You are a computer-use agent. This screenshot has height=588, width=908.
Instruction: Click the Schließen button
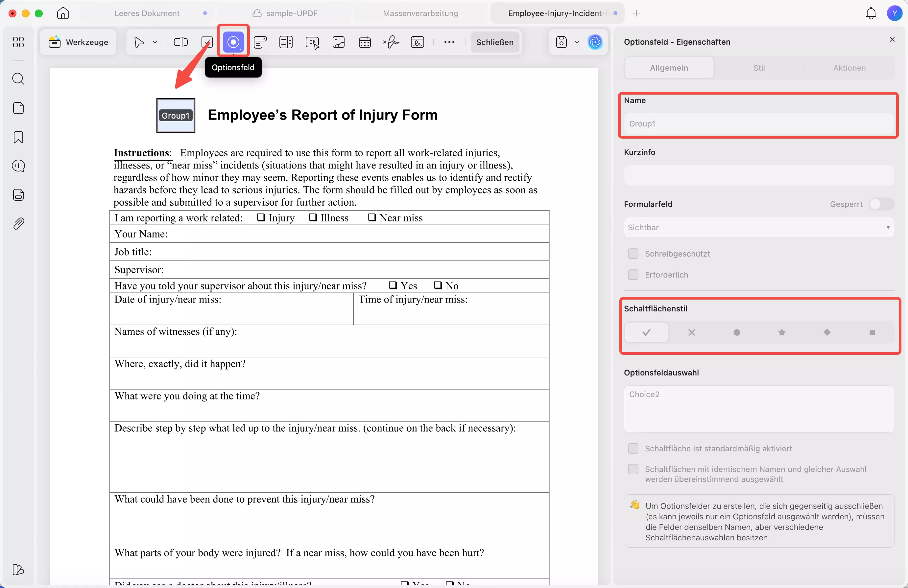point(494,42)
